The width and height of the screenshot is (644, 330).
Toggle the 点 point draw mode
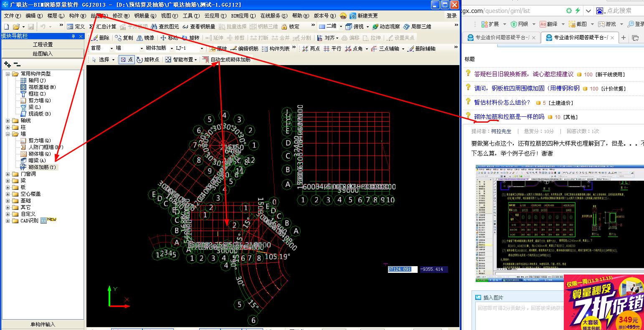(x=127, y=60)
